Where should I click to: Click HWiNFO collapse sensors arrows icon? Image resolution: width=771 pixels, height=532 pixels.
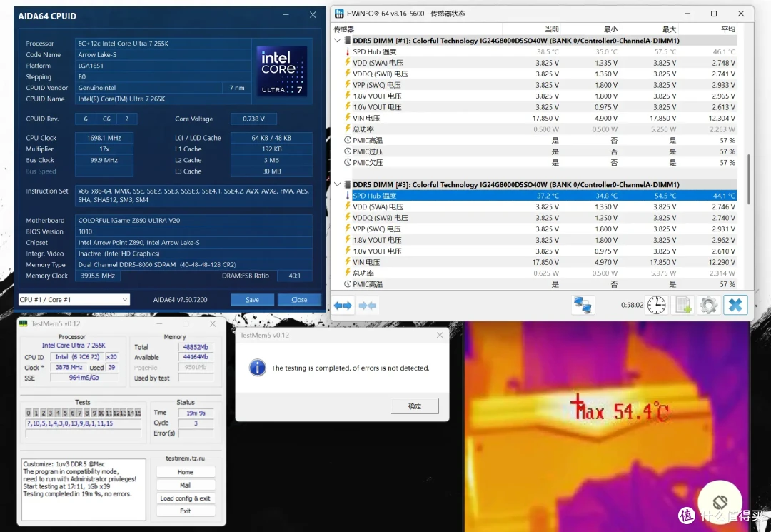[368, 306]
